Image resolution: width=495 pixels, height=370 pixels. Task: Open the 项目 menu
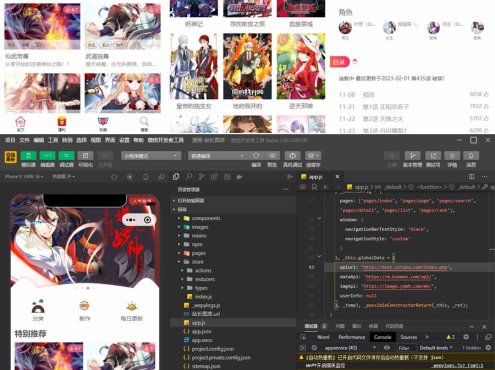click(10, 140)
